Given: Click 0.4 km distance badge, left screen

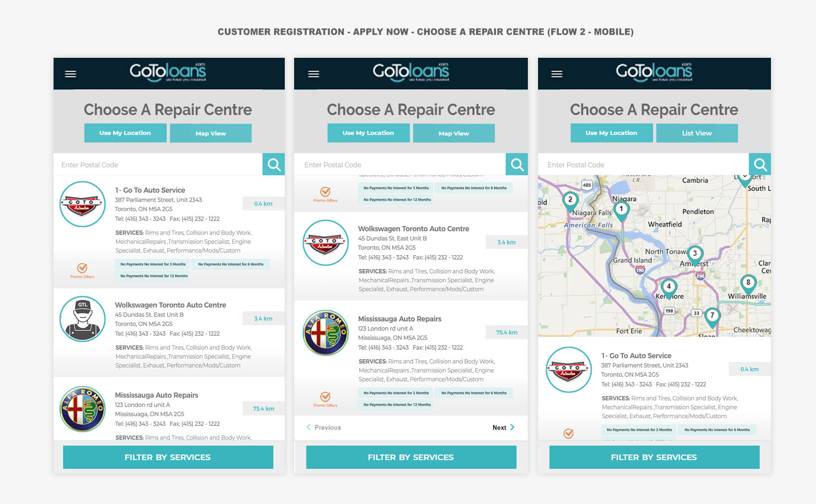Looking at the screenshot, I should click(x=263, y=204).
